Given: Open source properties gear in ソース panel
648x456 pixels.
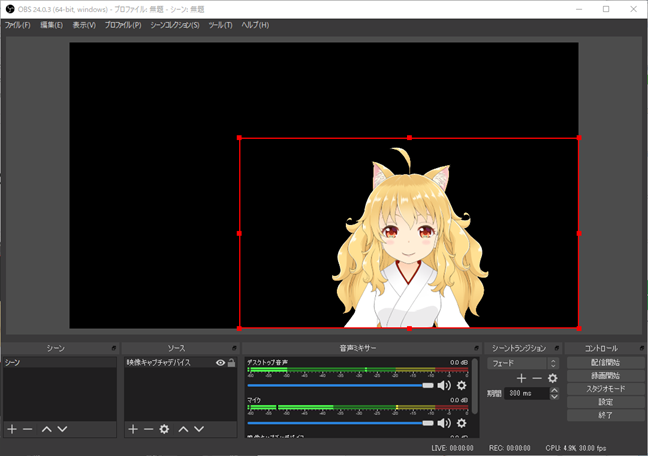Looking at the screenshot, I should coord(164,429).
